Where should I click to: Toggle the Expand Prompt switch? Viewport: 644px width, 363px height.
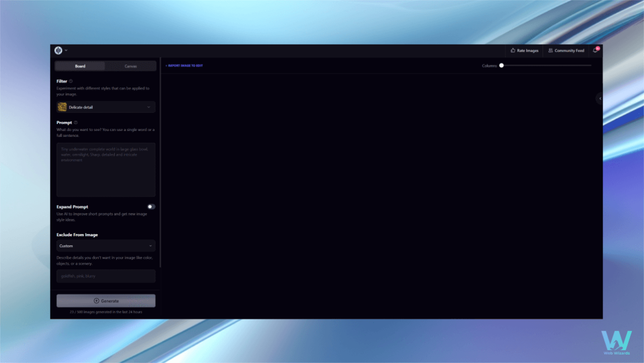pyautogui.click(x=151, y=207)
